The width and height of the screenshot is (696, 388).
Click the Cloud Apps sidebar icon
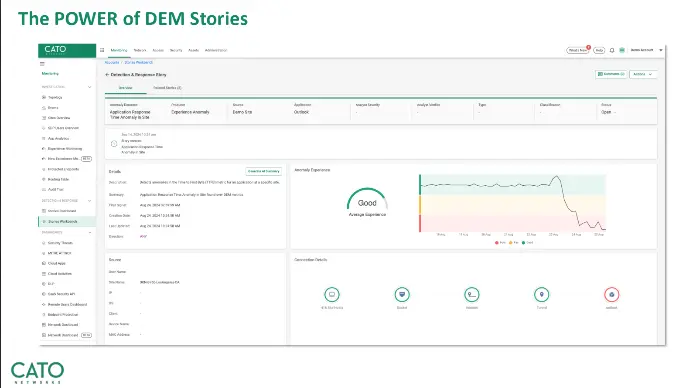[44, 263]
